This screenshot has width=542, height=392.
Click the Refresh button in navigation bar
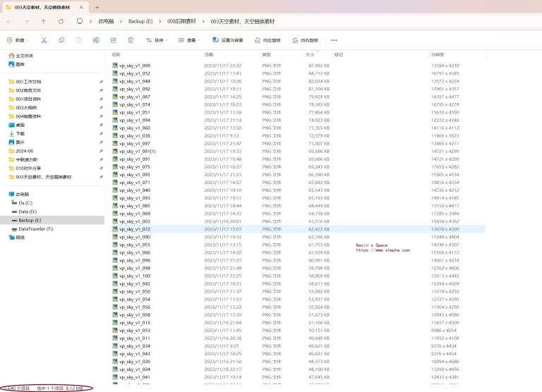(61, 21)
